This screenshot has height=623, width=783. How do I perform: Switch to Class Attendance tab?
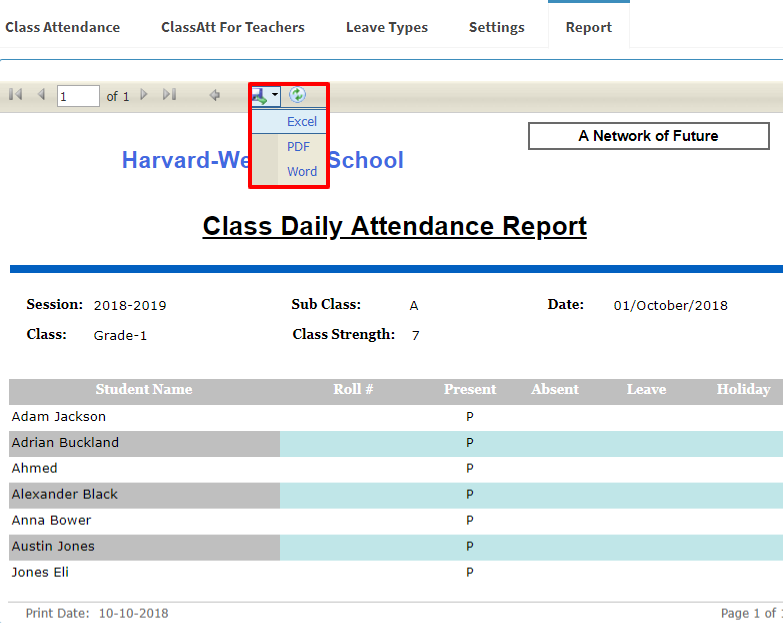(62, 27)
